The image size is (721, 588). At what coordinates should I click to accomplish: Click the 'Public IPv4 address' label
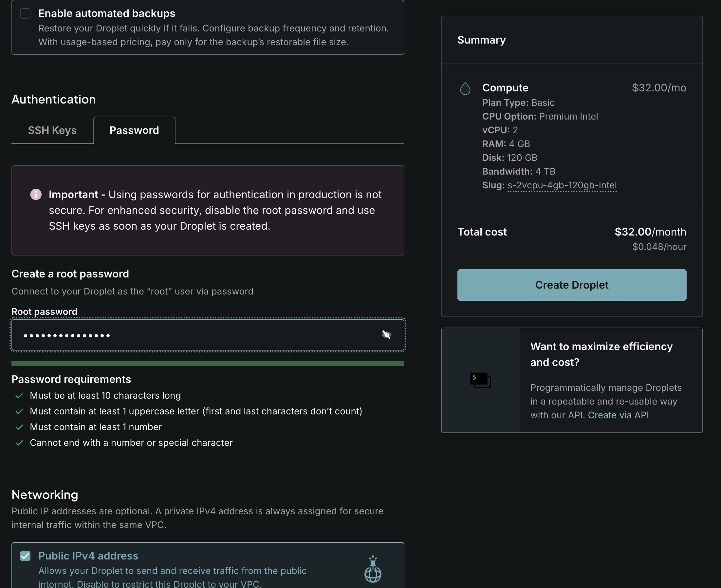(88, 556)
